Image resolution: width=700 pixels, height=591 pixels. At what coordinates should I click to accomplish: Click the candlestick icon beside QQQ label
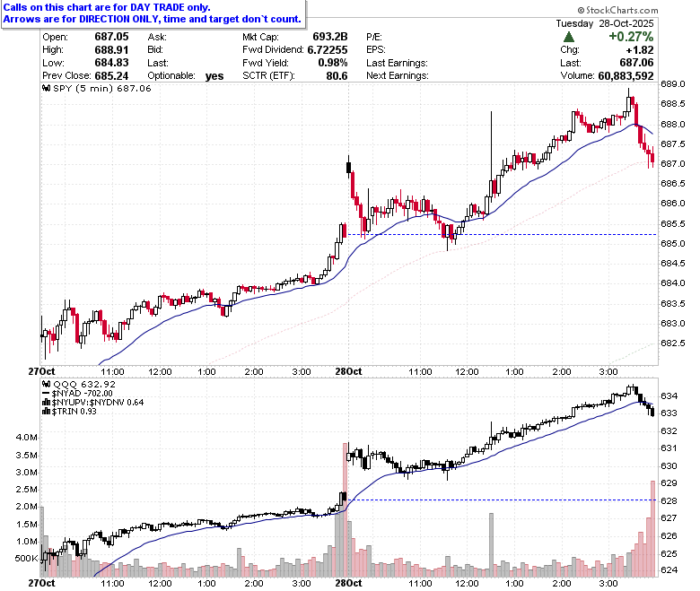pyautogui.click(x=47, y=384)
